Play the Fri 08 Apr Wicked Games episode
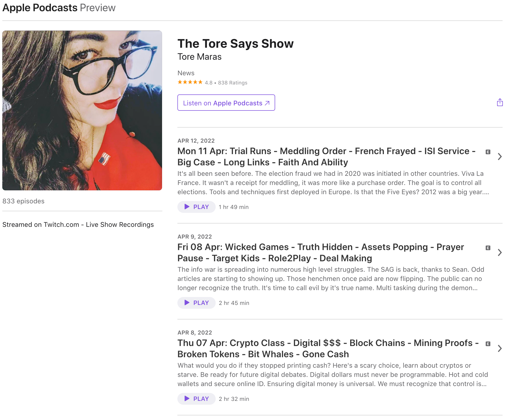 tap(196, 303)
